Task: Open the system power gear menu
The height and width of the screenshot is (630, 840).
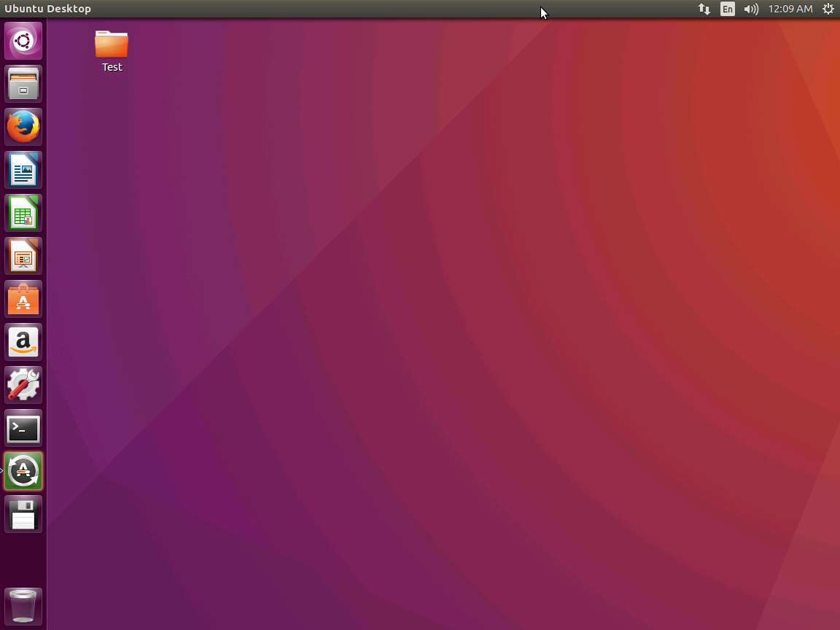Action: [828, 9]
